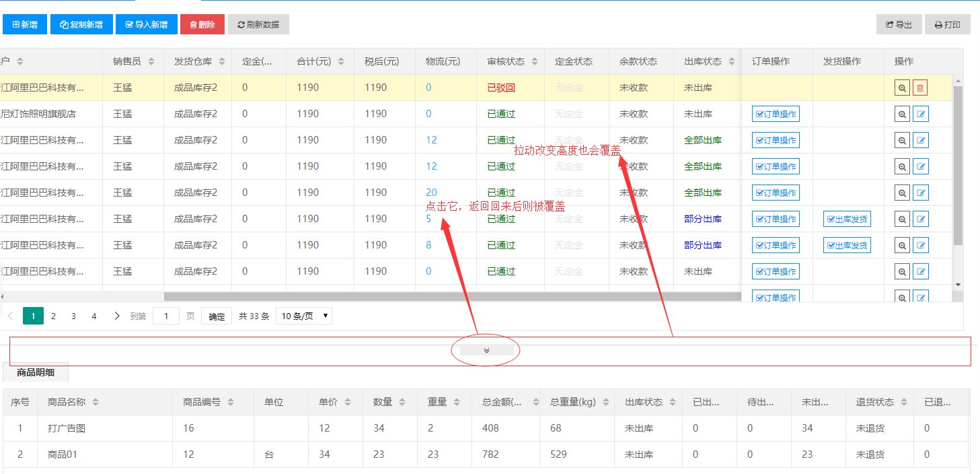Viewport: 980px width, 474px height.
Task: Open the 10条/页 page size dropdown
Action: point(304,316)
